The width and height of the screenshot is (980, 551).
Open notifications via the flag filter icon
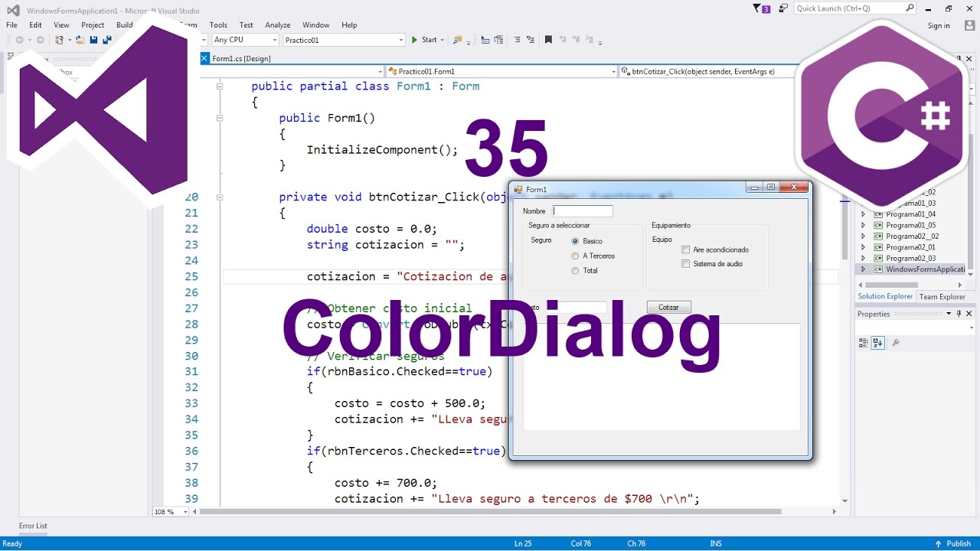click(x=762, y=8)
